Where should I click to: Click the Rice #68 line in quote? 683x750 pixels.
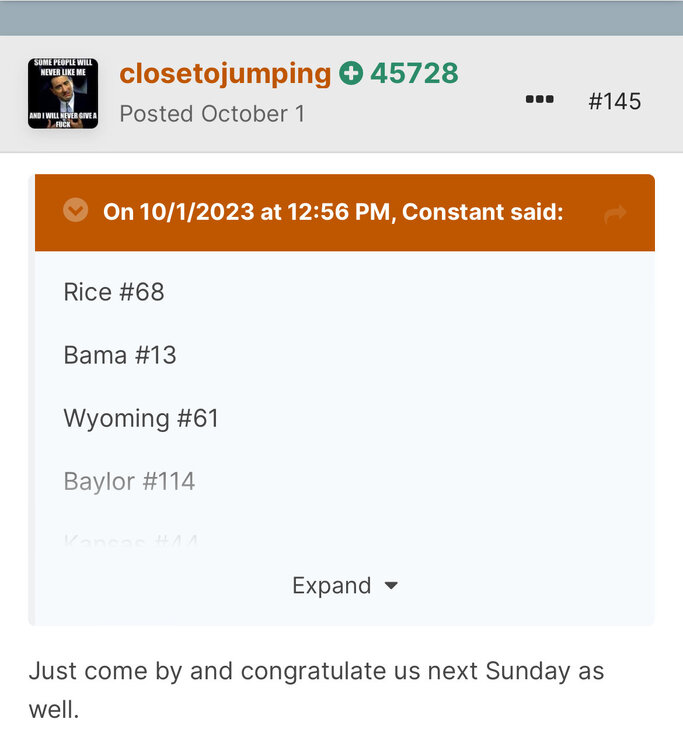pyautogui.click(x=113, y=292)
